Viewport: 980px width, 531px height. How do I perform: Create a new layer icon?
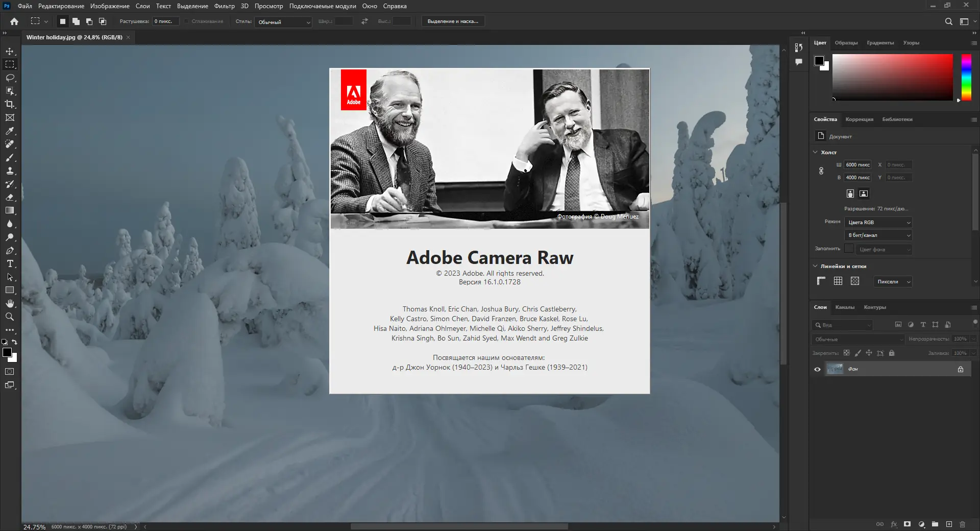tap(949, 524)
